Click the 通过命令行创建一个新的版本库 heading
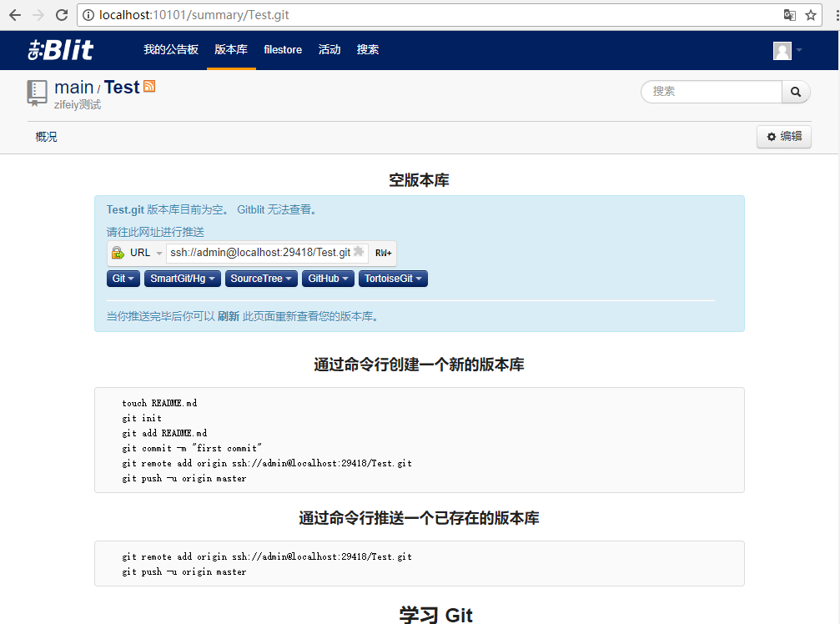Screen dimensions: 840x624 click(x=419, y=365)
